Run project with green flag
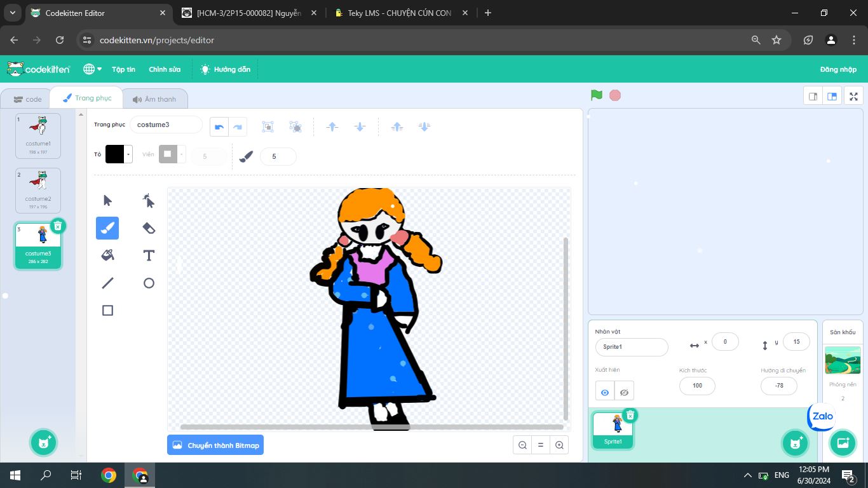 coord(596,95)
